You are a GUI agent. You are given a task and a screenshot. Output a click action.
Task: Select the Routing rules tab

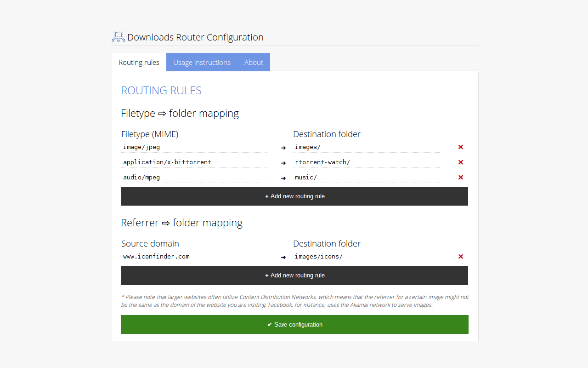tap(139, 62)
